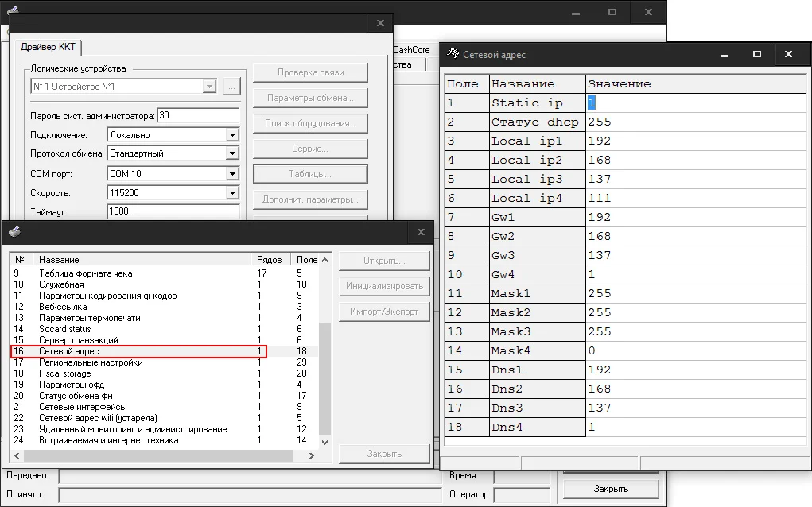Open the 'Сервис...' dialog button
812x507 pixels.
click(x=310, y=149)
